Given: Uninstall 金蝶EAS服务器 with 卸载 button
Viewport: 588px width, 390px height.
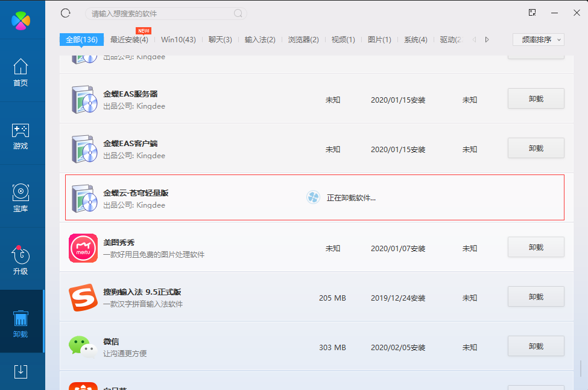Looking at the screenshot, I should coord(536,99).
